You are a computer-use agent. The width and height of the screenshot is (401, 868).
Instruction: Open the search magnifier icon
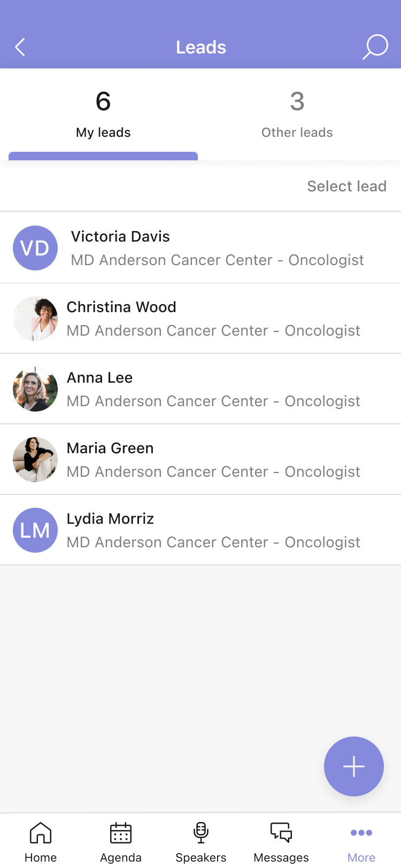375,47
